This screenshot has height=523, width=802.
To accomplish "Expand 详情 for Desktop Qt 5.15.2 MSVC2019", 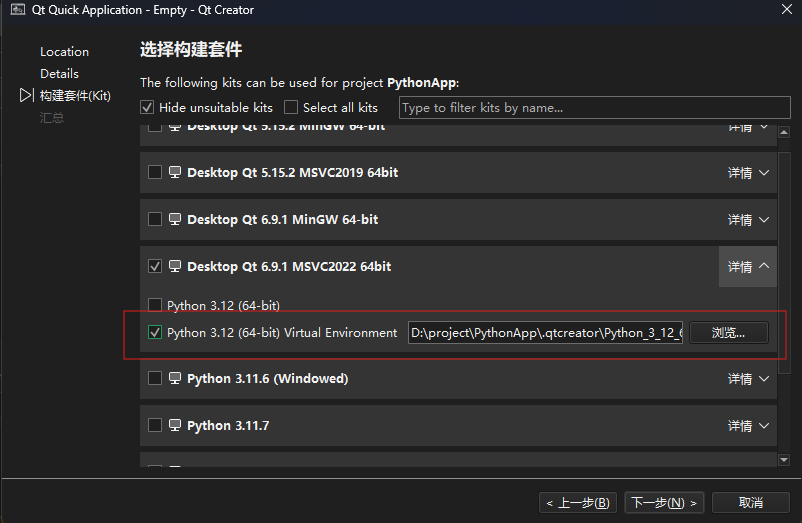I will tap(748, 173).
